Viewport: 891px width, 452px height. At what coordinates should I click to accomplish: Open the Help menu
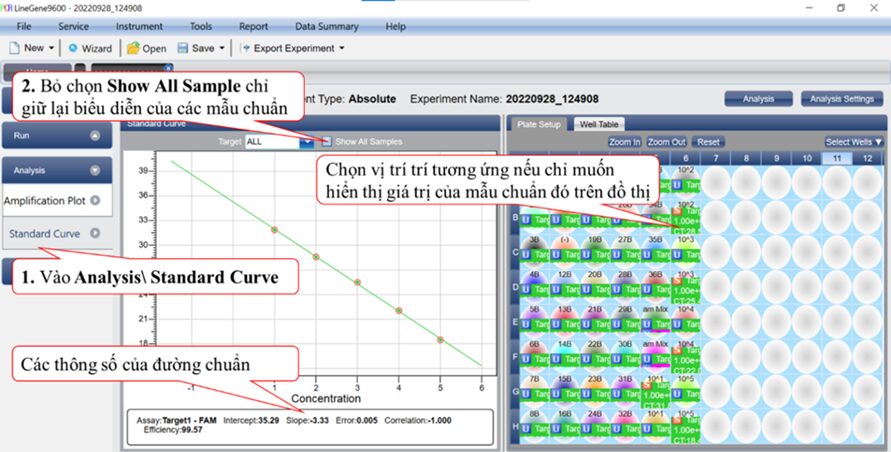pos(395,26)
